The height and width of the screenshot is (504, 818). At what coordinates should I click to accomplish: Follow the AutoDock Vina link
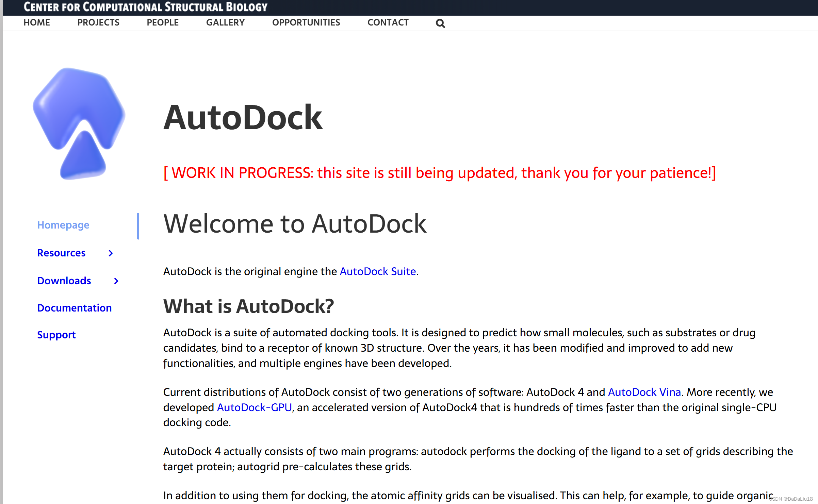click(x=644, y=392)
